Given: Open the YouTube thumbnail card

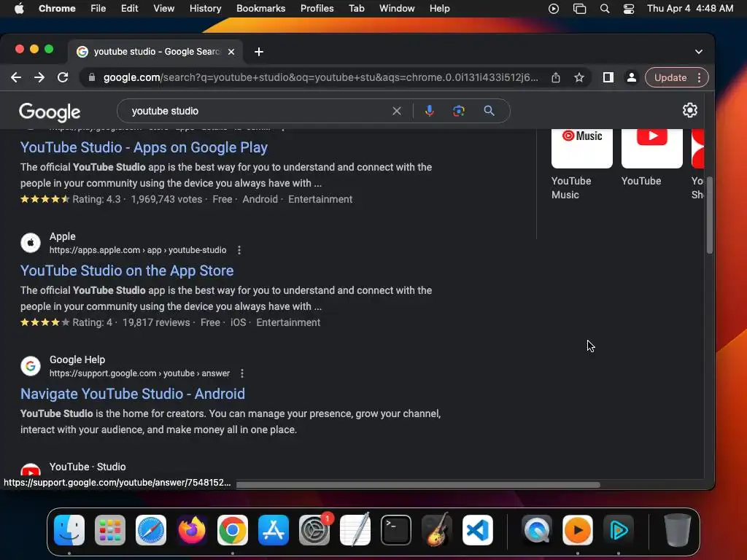Looking at the screenshot, I should (x=651, y=158).
